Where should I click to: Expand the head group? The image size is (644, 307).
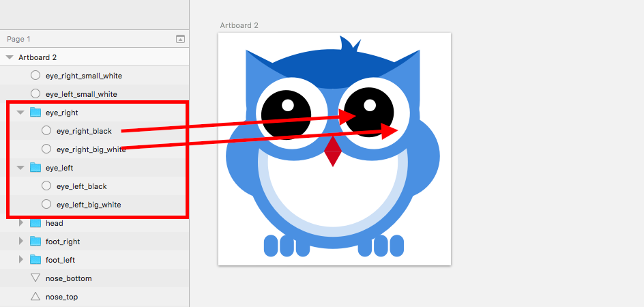tap(21, 223)
